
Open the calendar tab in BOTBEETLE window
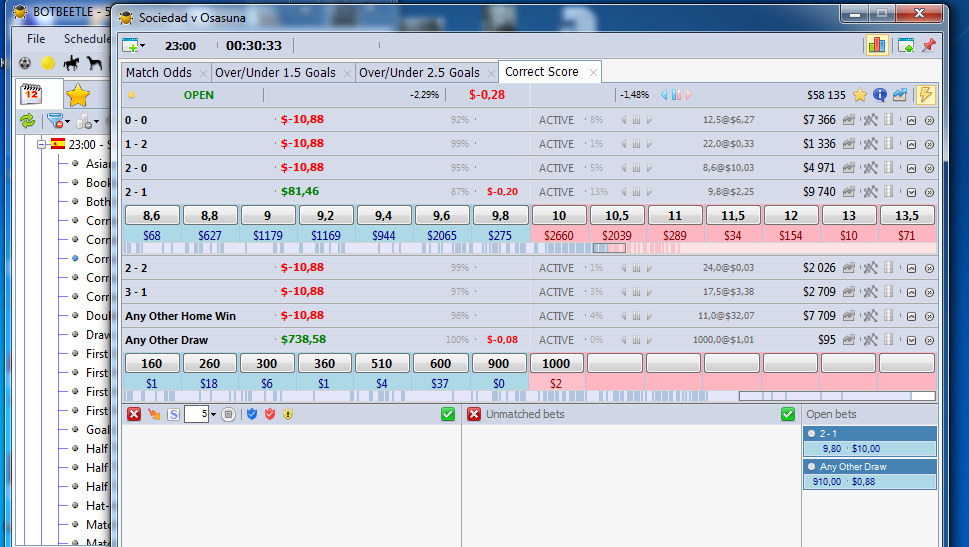pos(32,95)
